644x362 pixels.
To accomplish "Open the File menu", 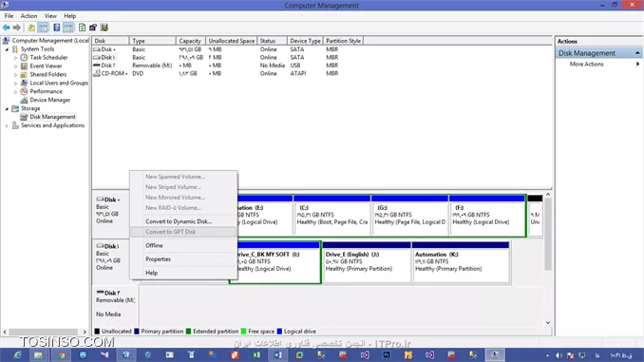I will 9,16.
